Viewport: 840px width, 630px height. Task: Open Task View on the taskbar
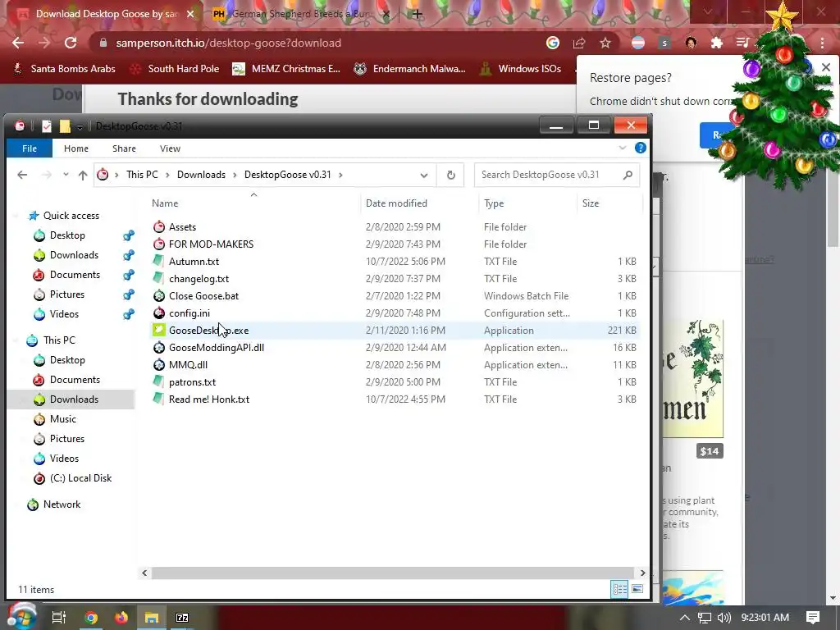tap(59, 618)
